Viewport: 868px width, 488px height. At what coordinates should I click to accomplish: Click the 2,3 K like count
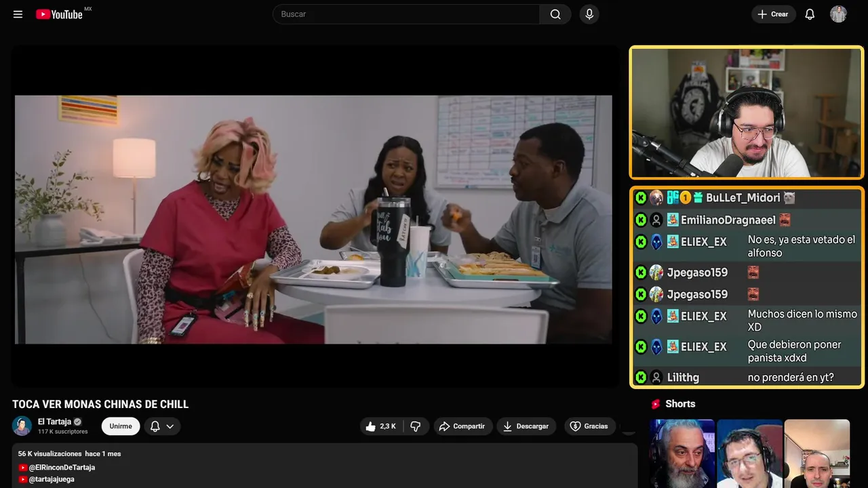click(388, 426)
